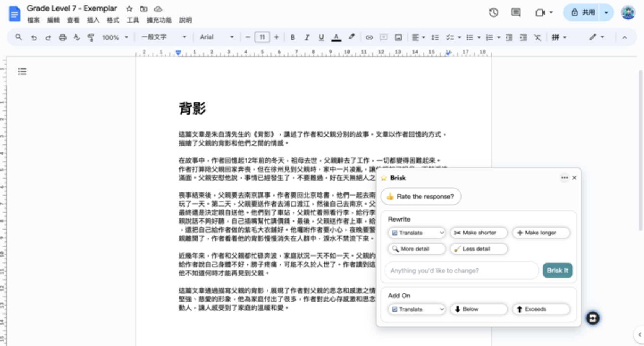Image resolution: width=644 pixels, height=346 pixels.
Task: Insert a link
Action: click(369, 37)
